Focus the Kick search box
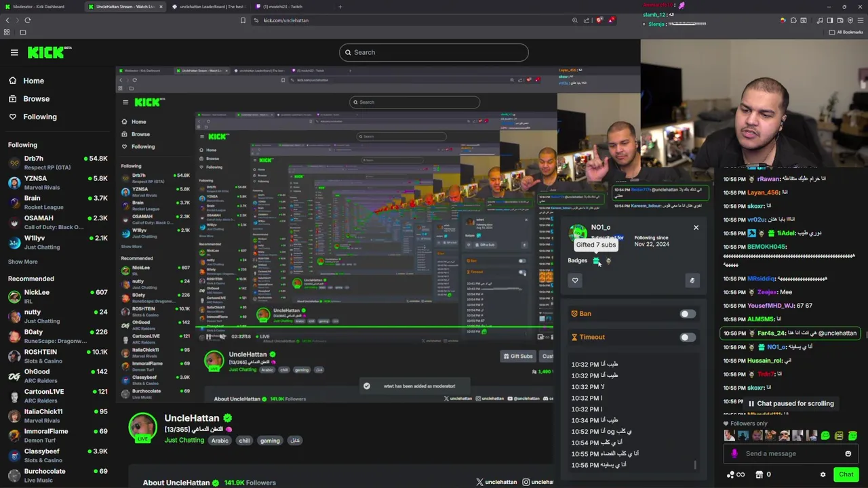The height and width of the screenshot is (488, 868). [434, 52]
